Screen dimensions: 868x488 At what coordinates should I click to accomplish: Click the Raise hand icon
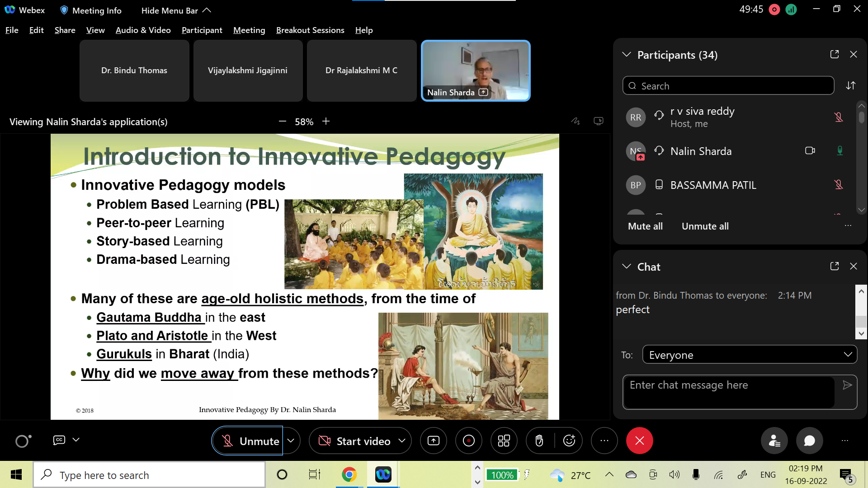539,441
